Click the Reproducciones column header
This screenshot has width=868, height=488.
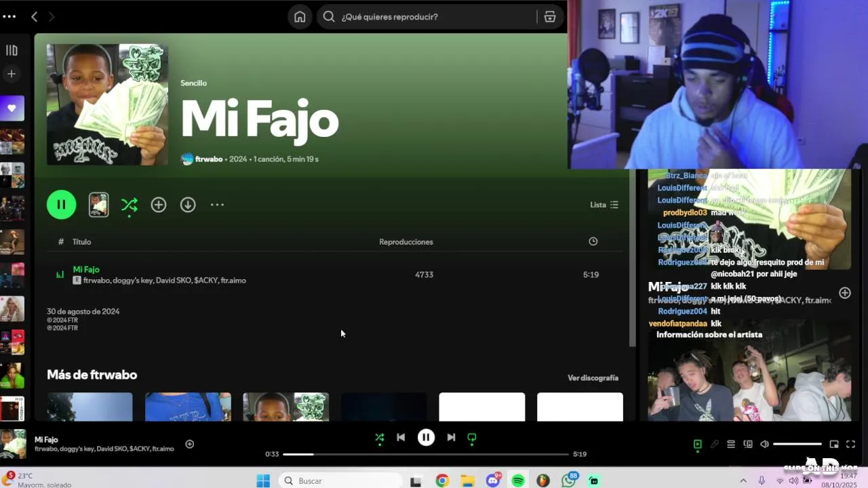tap(406, 241)
